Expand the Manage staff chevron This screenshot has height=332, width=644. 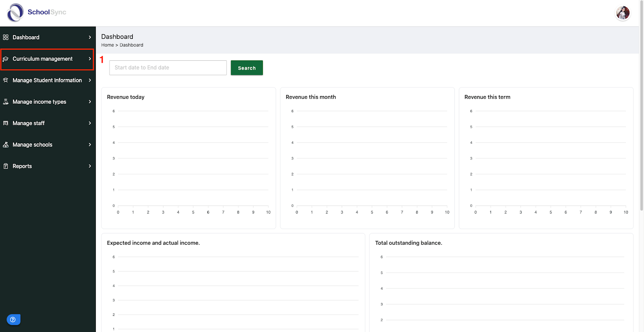tap(90, 123)
